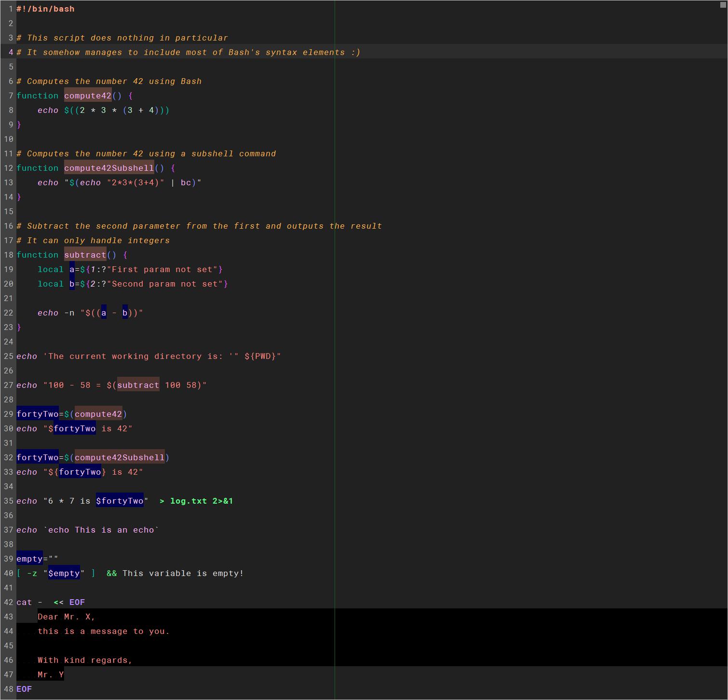Select the fortyTwo variable on line 29
The height and width of the screenshot is (700, 728).
pos(37,414)
